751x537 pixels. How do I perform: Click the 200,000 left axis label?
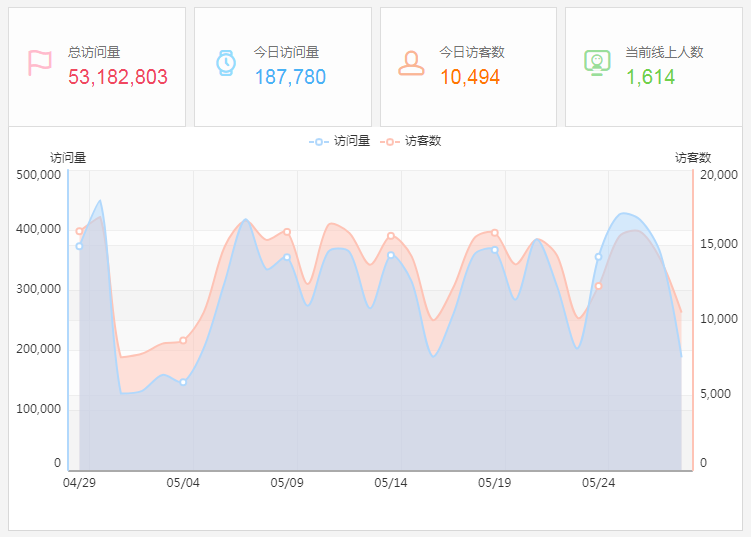pos(39,349)
